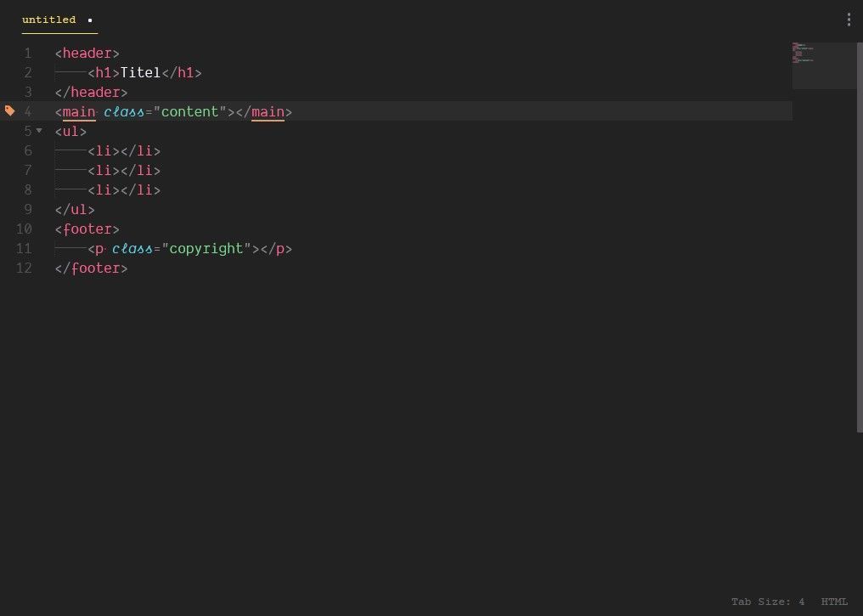Click the opening main tag name
863x616 pixels.
79,112
